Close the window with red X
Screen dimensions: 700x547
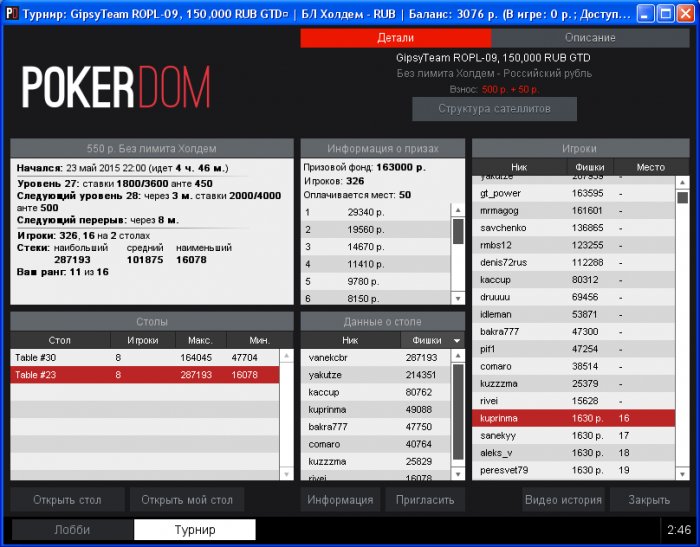pyautogui.click(x=686, y=14)
